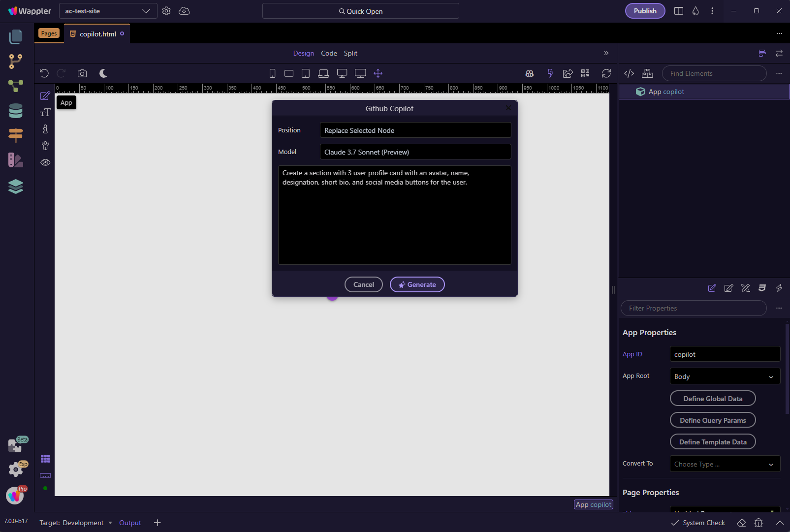Open the Project Files manager icon
The height and width of the screenshot is (532, 790).
pos(16,36)
